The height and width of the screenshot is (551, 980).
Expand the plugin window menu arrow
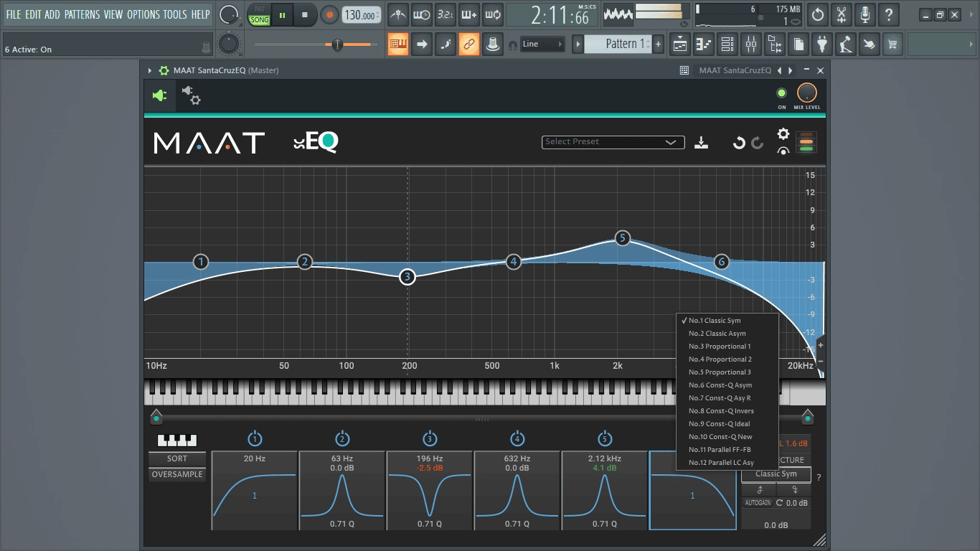pos(150,70)
